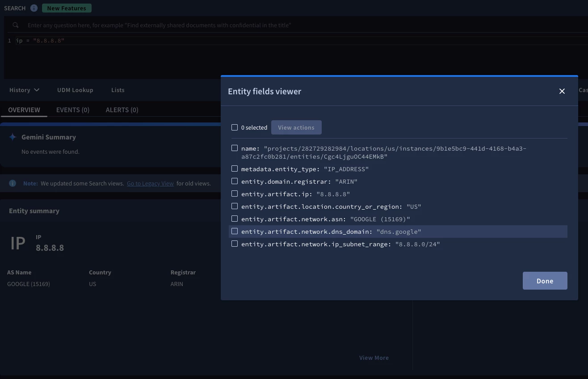Click the query editor line ip = "8.8.8.8"
This screenshot has height=379, width=588.
pos(40,41)
